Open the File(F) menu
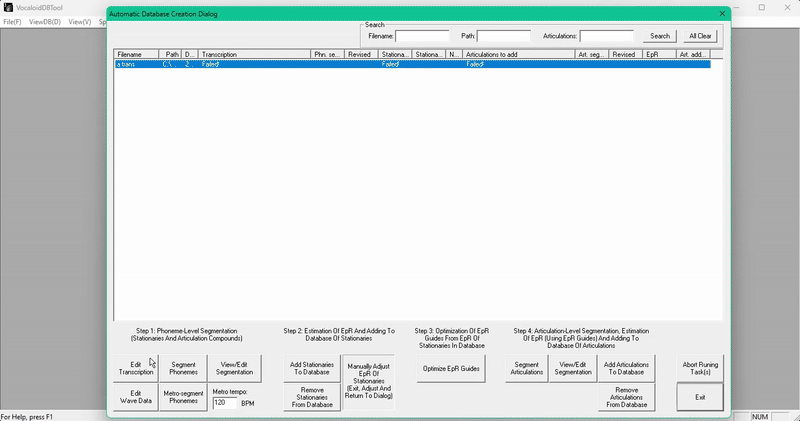 tap(12, 22)
